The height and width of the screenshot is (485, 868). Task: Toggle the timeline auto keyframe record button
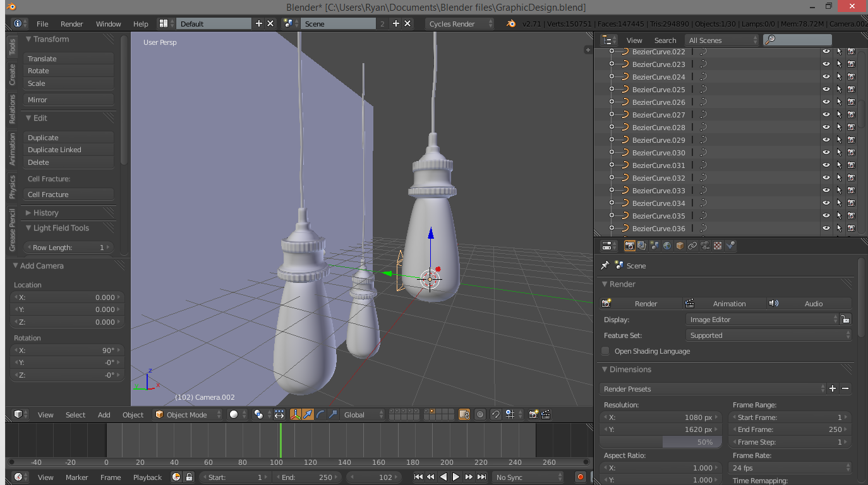point(581,477)
